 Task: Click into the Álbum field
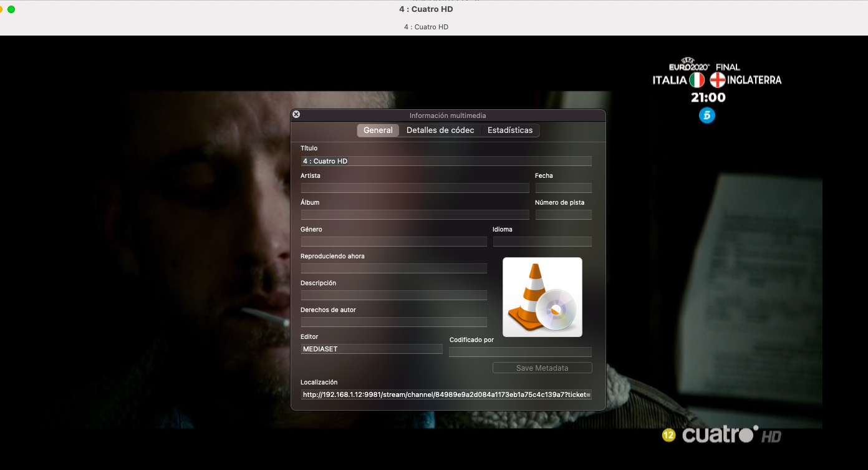pos(415,215)
